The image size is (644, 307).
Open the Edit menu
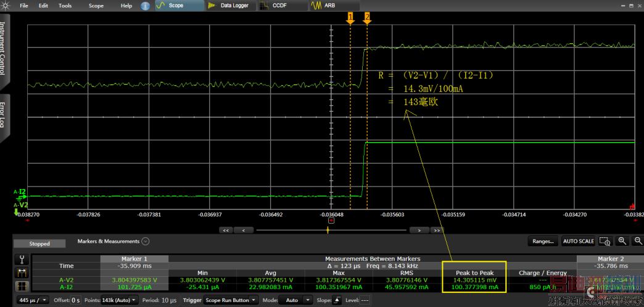(43, 6)
